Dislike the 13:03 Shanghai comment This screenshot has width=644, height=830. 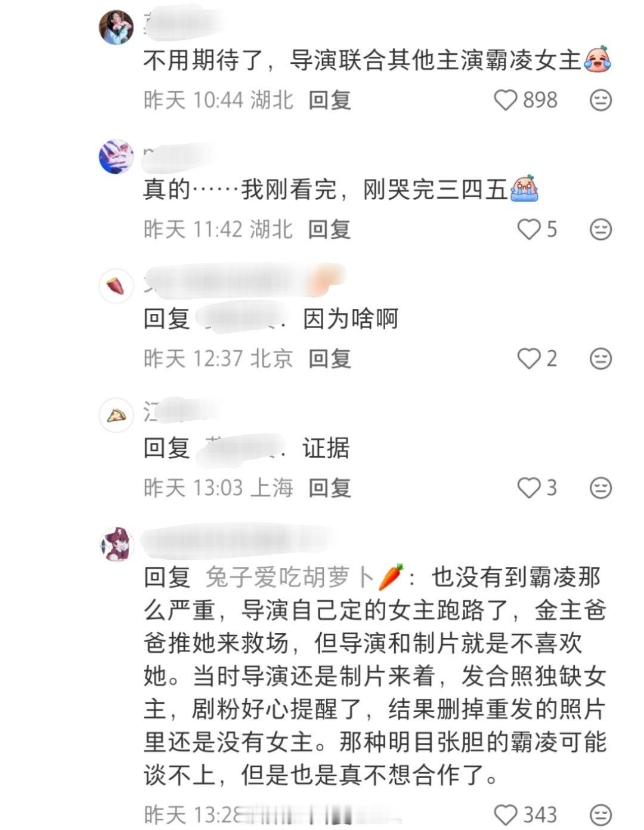tap(600, 488)
